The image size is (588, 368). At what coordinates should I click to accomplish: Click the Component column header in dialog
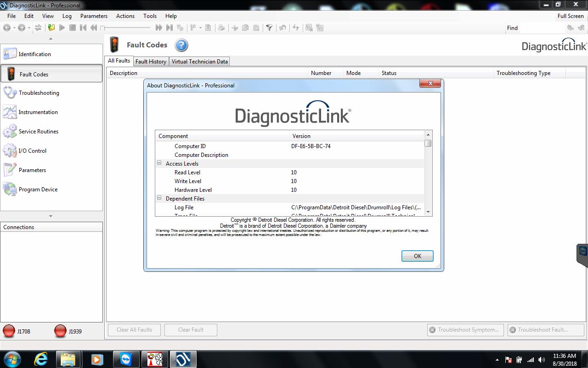point(222,136)
